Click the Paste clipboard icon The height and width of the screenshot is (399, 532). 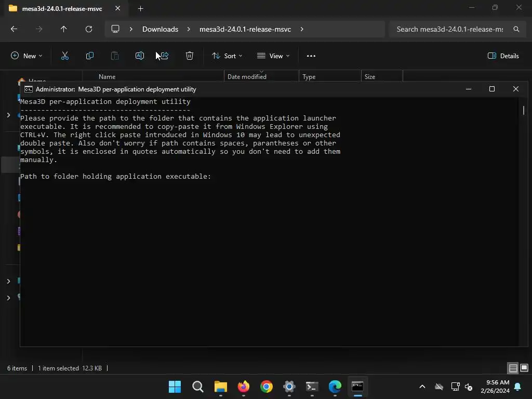pos(115,56)
